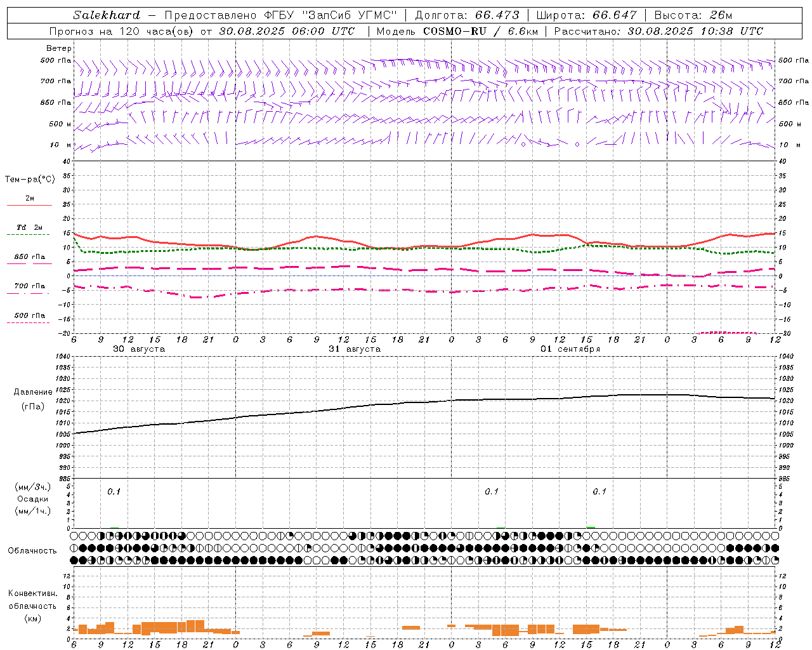Click the right 1020 pressure axis value
812x650 pixels.
[x=785, y=401]
